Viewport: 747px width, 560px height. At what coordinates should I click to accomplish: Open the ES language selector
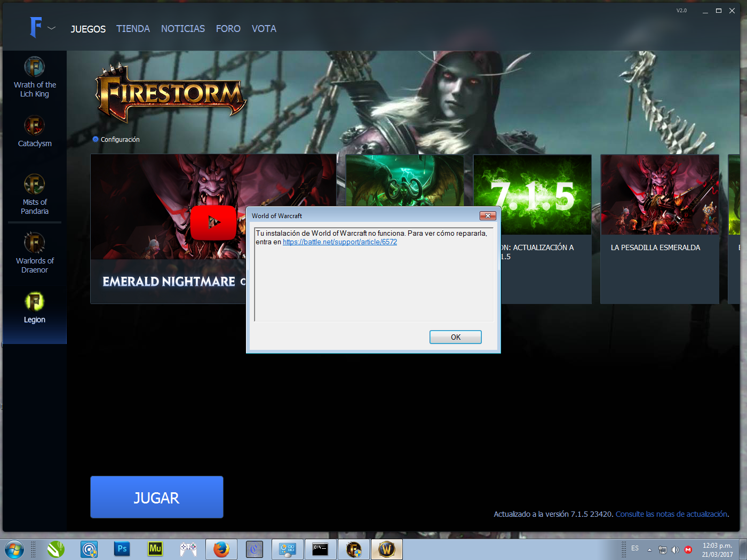pos(634,549)
